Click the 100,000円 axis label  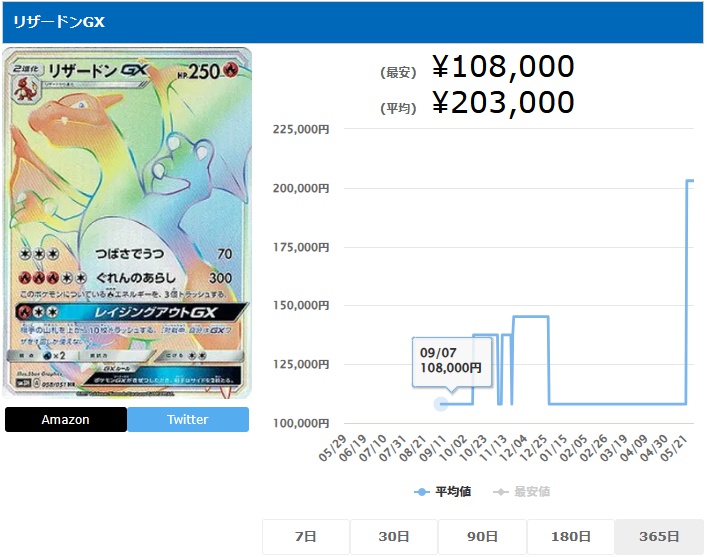coord(301,423)
